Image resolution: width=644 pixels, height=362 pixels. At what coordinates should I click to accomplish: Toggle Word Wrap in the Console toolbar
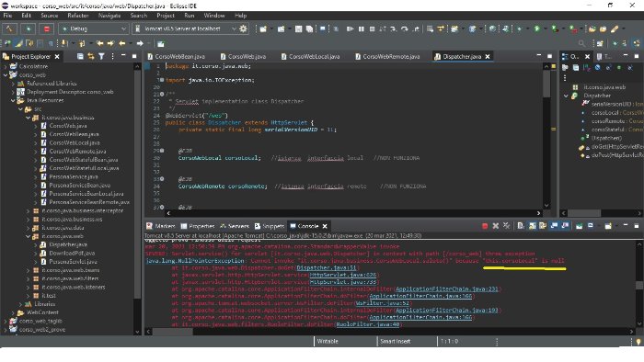[543, 226]
